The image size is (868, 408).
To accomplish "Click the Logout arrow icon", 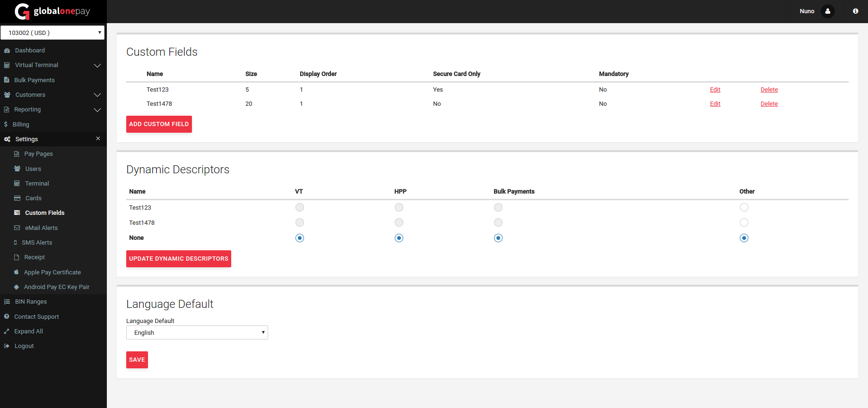I will point(7,346).
